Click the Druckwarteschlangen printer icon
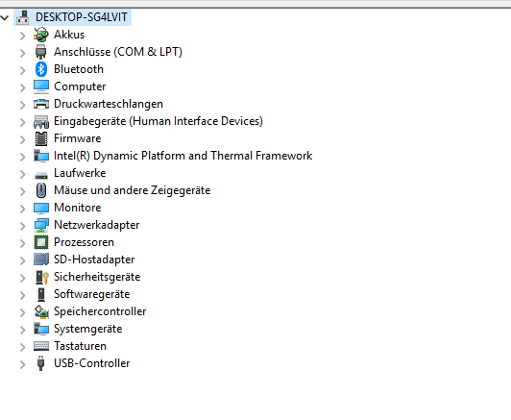 (41, 104)
